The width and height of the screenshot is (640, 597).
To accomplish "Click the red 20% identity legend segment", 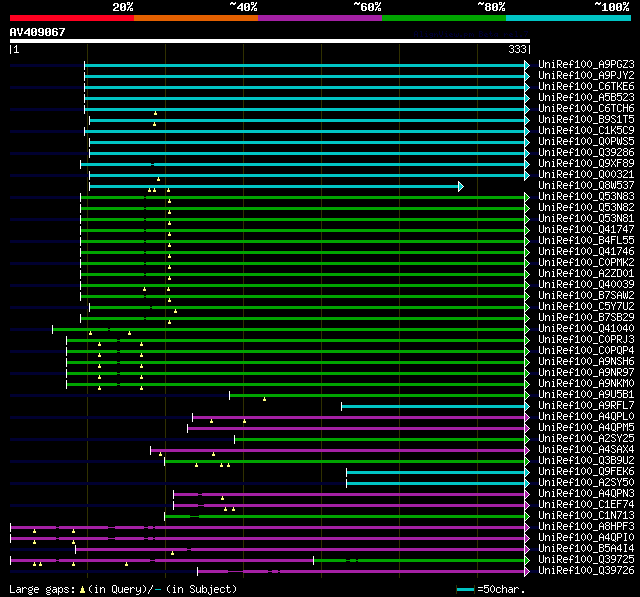I will point(72,18).
